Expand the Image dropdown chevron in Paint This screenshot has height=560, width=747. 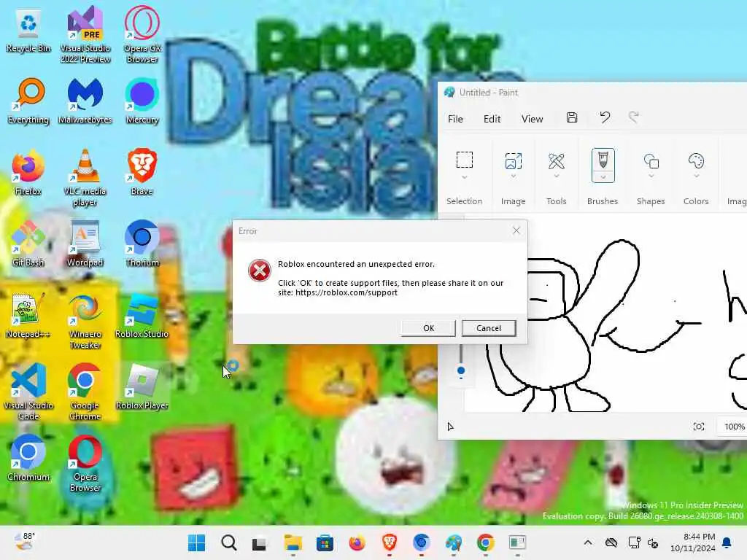tap(513, 176)
